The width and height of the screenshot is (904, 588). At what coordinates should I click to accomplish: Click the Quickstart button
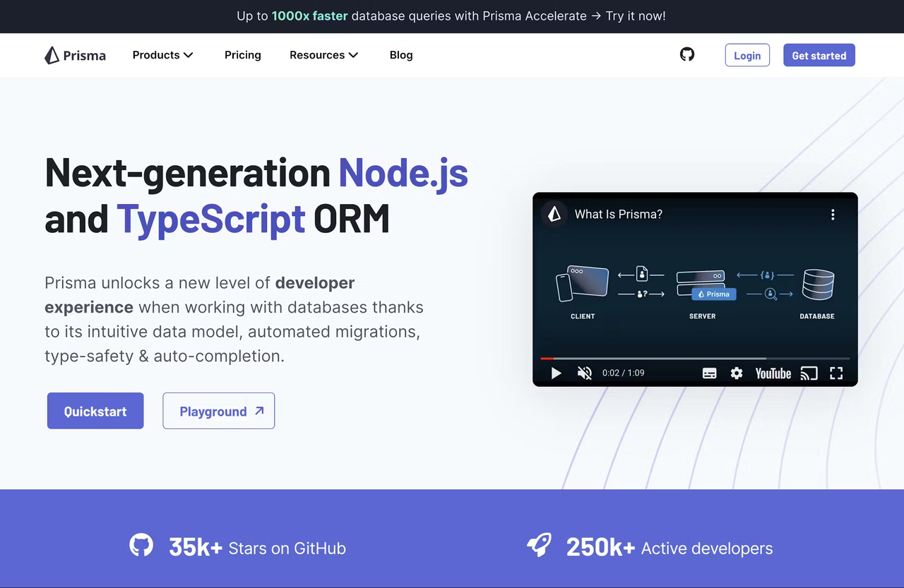click(95, 411)
